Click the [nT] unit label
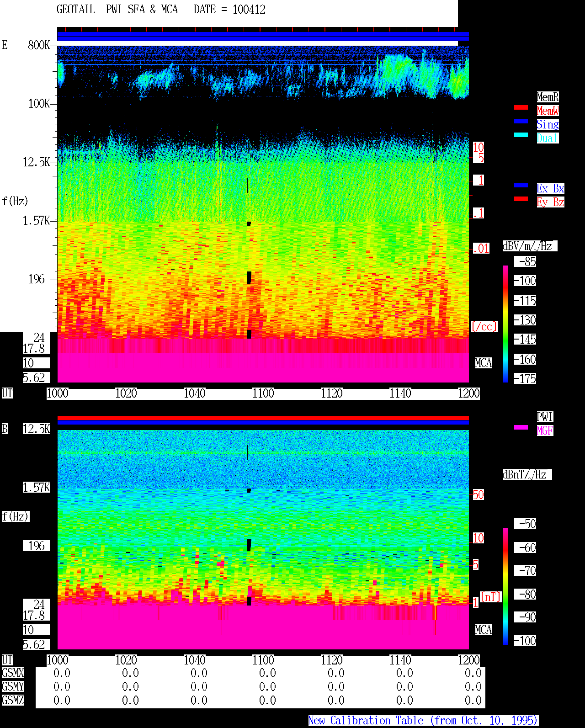Image resolution: width=585 pixels, height=728 pixels. (x=491, y=597)
